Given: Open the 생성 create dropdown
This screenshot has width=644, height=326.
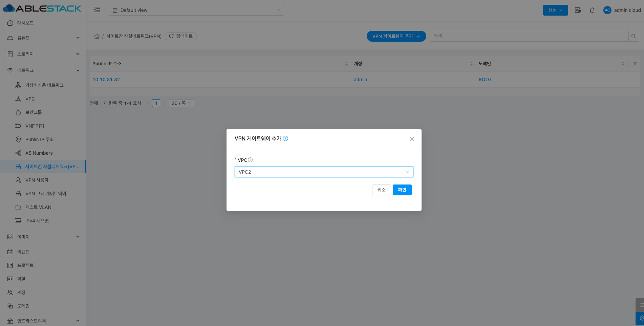Looking at the screenshot, I should click(556, 10).
